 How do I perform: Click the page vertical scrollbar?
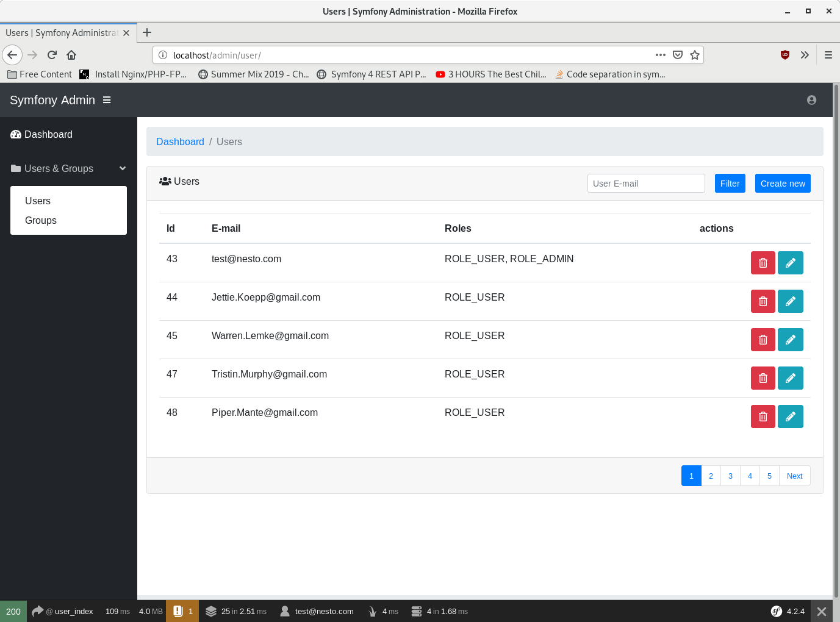(836, 341)
